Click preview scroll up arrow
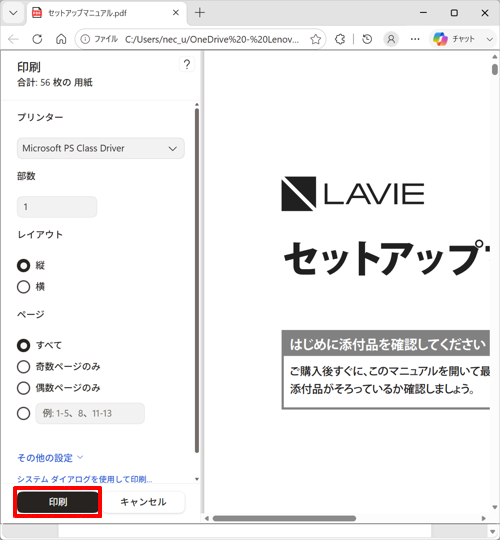This screenshot has width=500, height=540. tap(495, 57)
